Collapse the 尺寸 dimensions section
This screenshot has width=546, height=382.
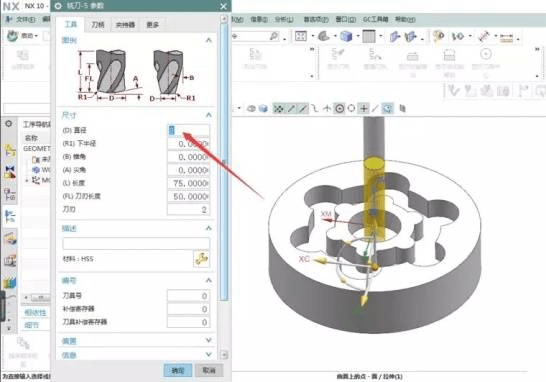[209, 115]
